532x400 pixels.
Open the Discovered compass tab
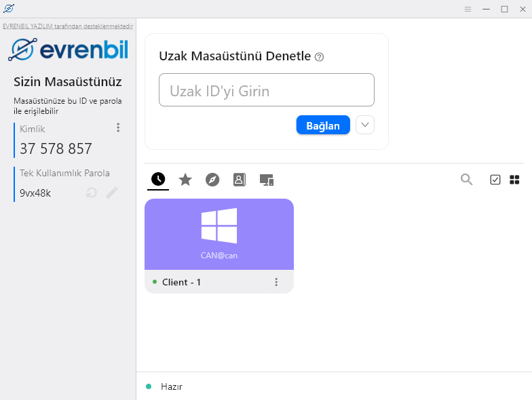tap(212, 180)
